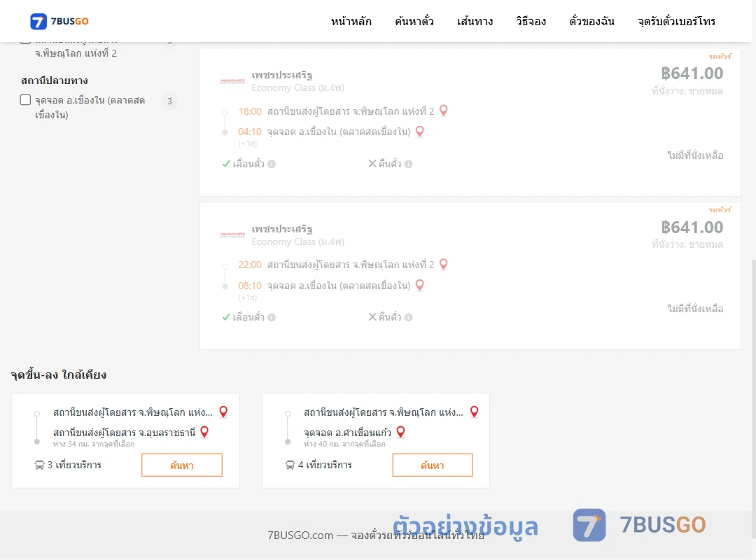This screenshot has width=756, height=560.
Task: Click info icon beside เลื่อนตั๋ว on 18:00 trip
Action: [x=272, y=164]
